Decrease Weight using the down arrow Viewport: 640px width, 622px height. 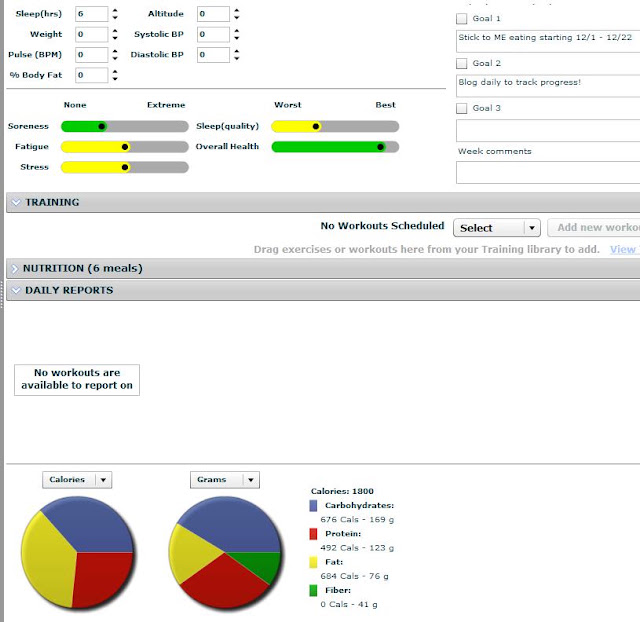click(115, 38)
